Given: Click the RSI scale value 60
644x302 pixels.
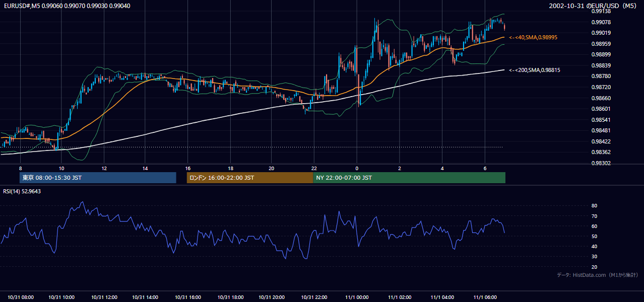Looking at the screenshot, I should click(x=595, y=226).
